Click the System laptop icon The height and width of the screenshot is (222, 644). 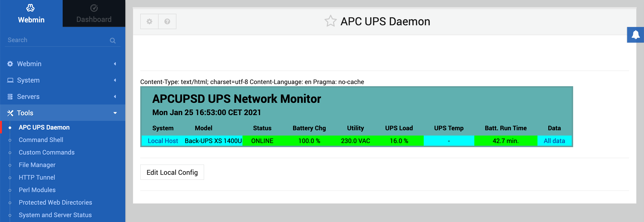[10, 80]
